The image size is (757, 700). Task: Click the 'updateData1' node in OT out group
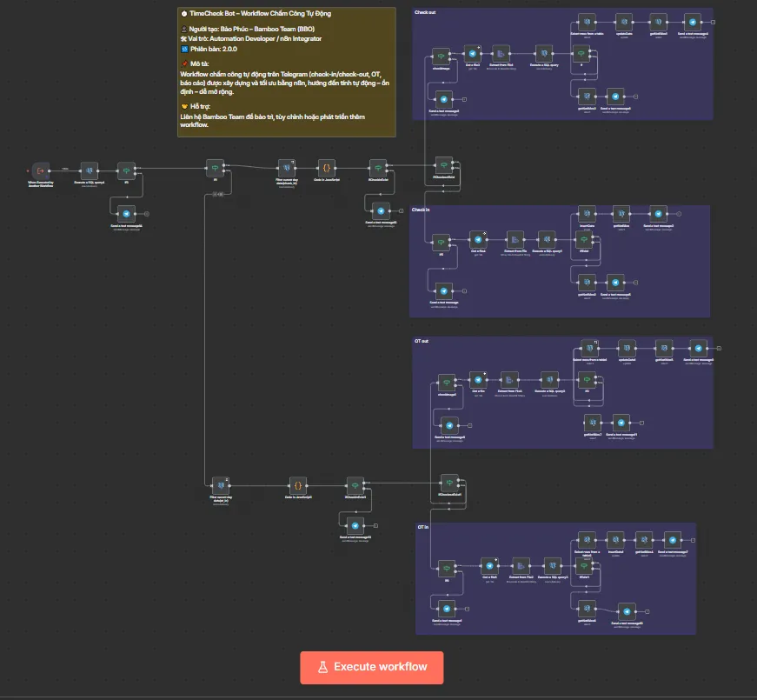627,347
